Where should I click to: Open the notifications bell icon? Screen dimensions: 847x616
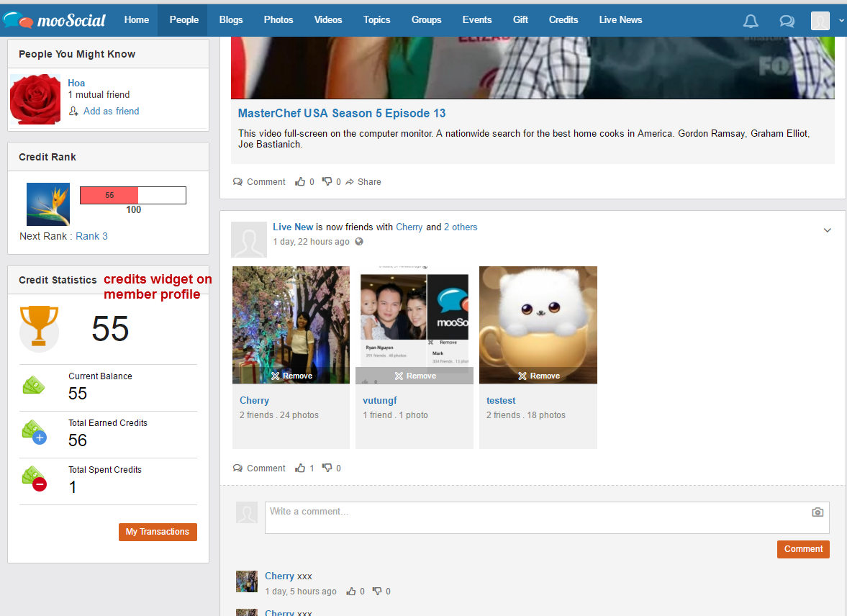[x=751, y=21]
